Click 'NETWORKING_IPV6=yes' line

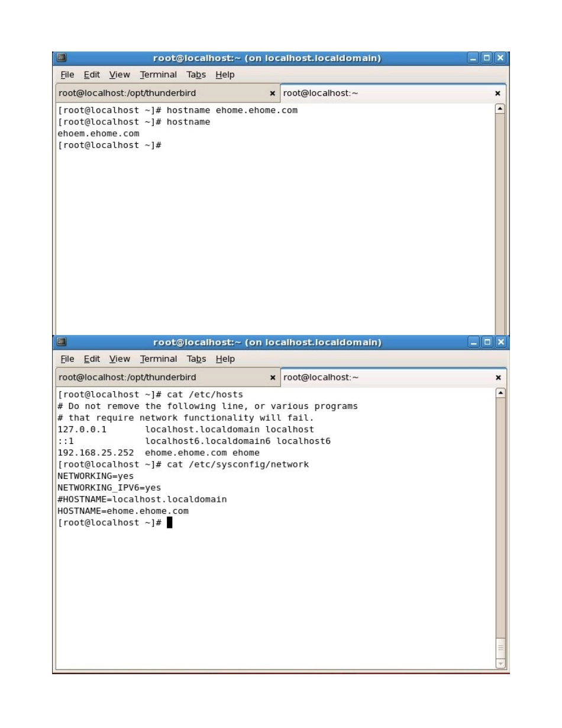pos(109,488)
